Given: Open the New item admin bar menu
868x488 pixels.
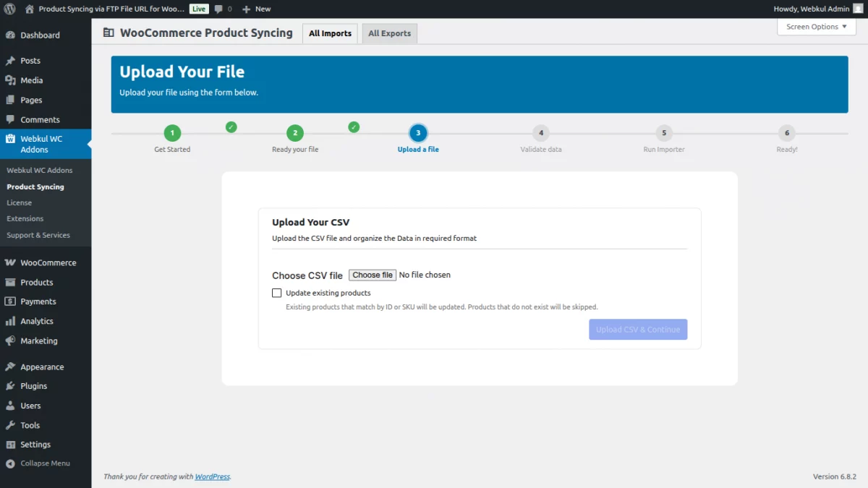Looking at the screenshot, I should click(x=256, y=9).
